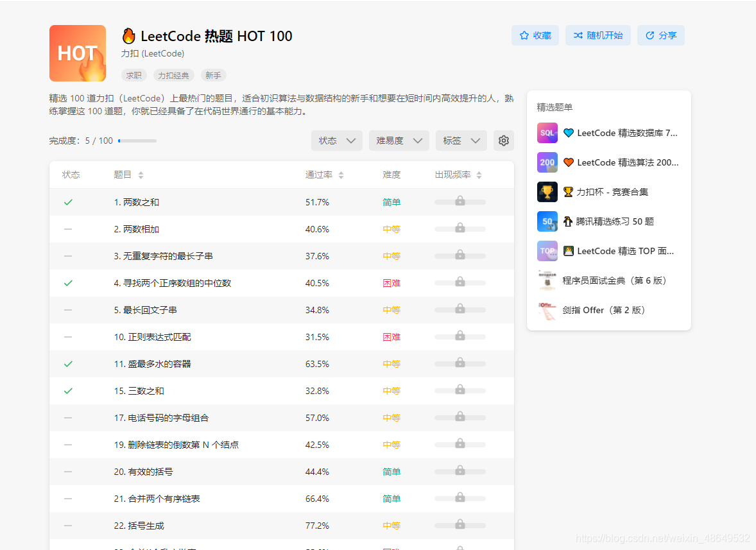Image resolution: width=756 pixels, height=550 pixels.
Task: Click the lock icon in 无重复字符的最长子串 row
Action: click(x=460, y=255)
